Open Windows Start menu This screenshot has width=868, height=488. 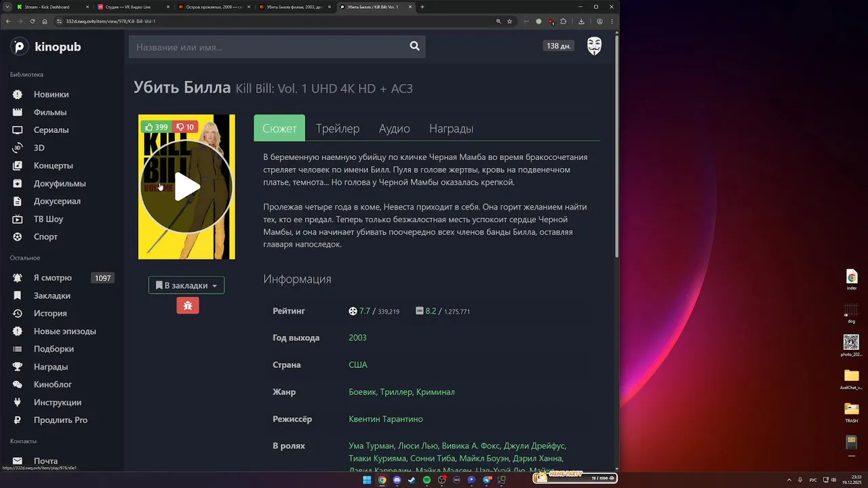367,480
